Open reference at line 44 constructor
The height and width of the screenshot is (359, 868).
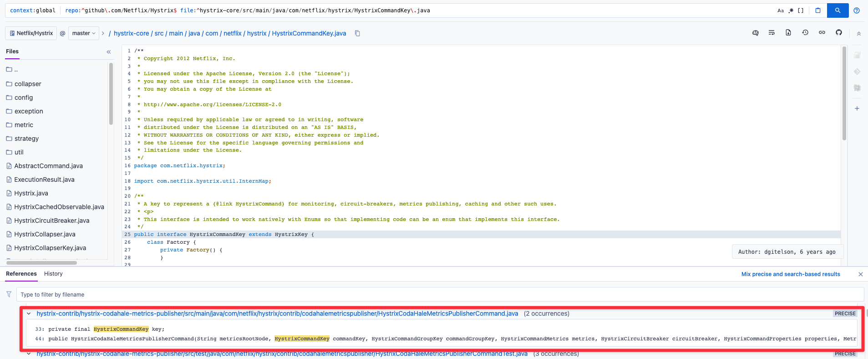tap(442, 339)
